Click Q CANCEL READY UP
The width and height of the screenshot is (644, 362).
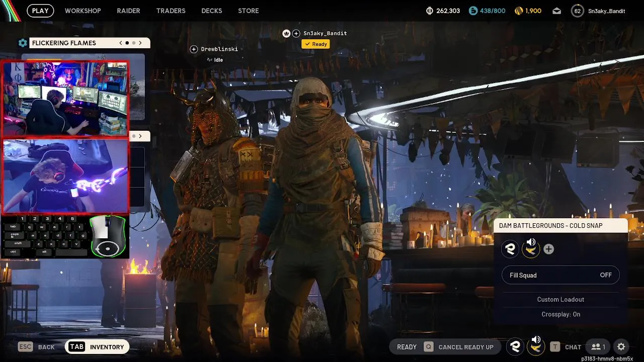click(459, 347)
